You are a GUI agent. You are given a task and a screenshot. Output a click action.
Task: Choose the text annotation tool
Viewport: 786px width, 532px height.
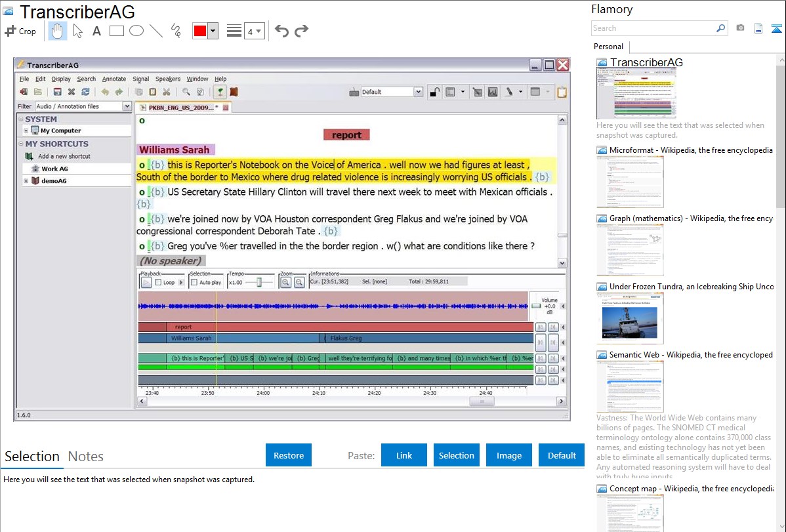(96, 31)
